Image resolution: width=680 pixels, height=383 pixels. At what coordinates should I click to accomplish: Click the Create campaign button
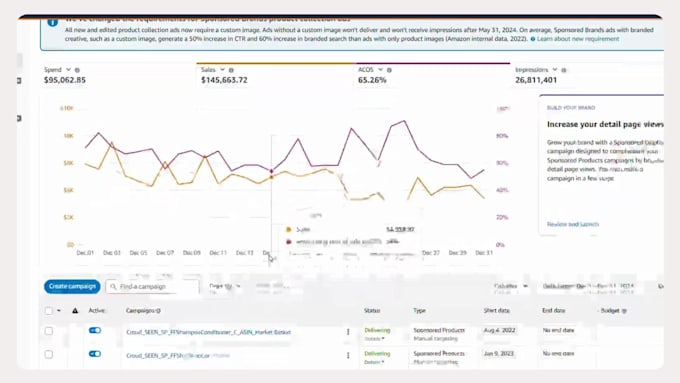(72, 286)
